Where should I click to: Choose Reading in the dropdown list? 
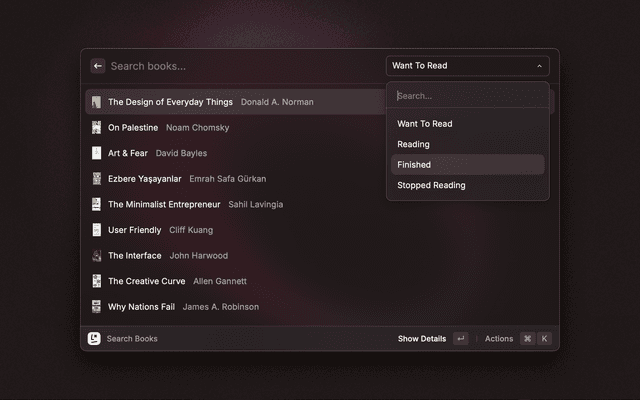coord(467,144)
